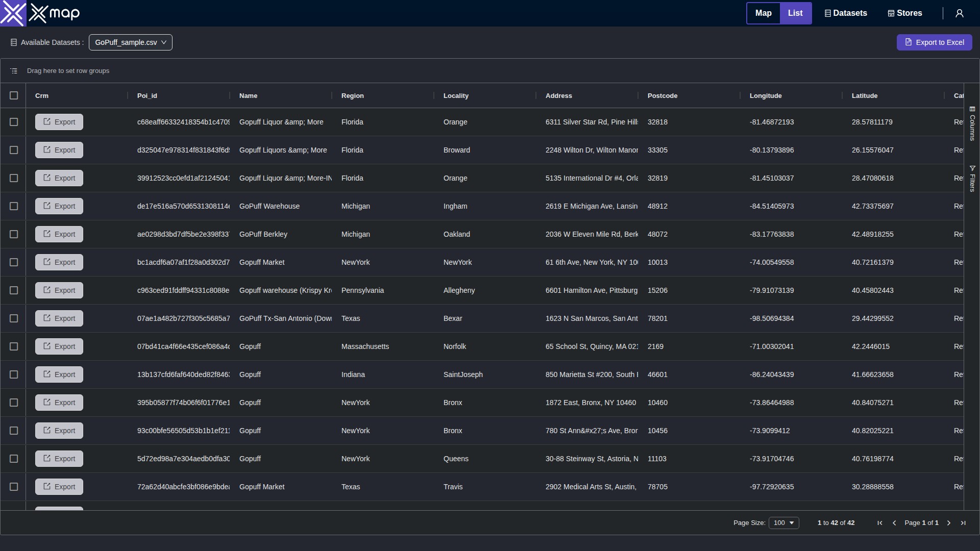Go to the previous page

click(894, 523)
